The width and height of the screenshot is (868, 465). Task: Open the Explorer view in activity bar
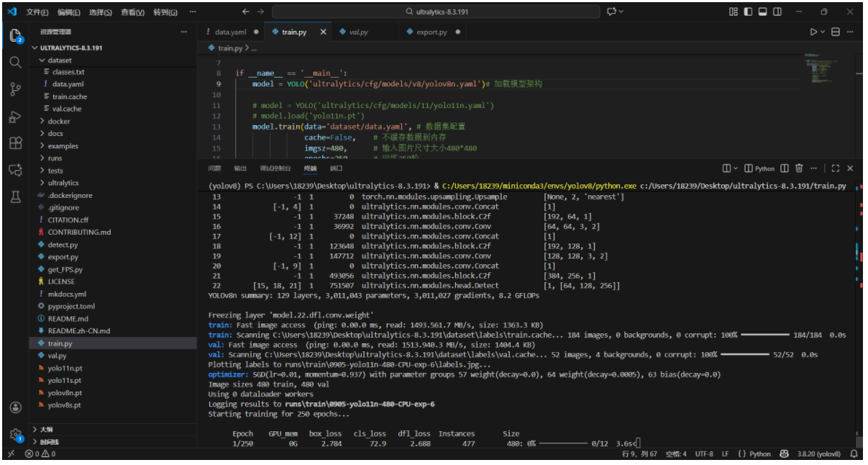pyautogui.click(x=15, y=36)
